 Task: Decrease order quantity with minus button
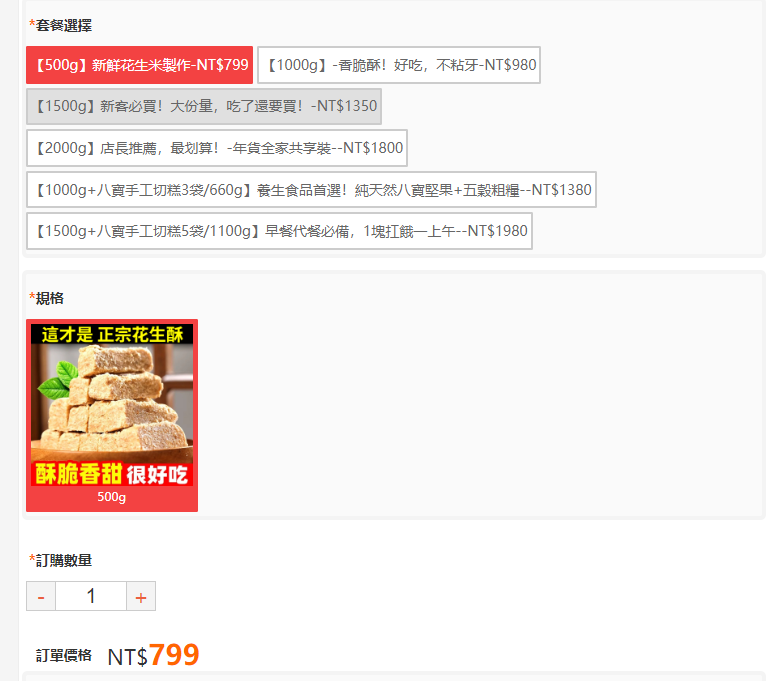coord(41,596)
